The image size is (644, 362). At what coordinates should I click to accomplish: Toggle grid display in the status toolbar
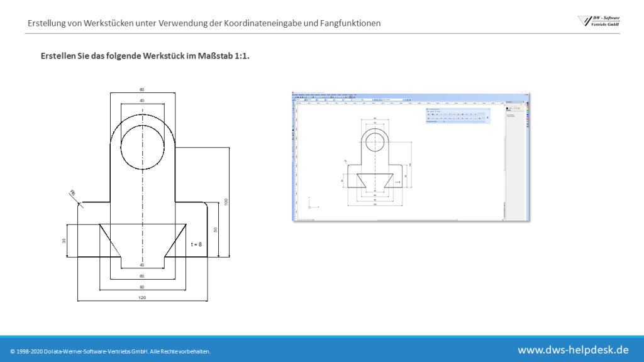pyautogui.click(x=303, y=218)
